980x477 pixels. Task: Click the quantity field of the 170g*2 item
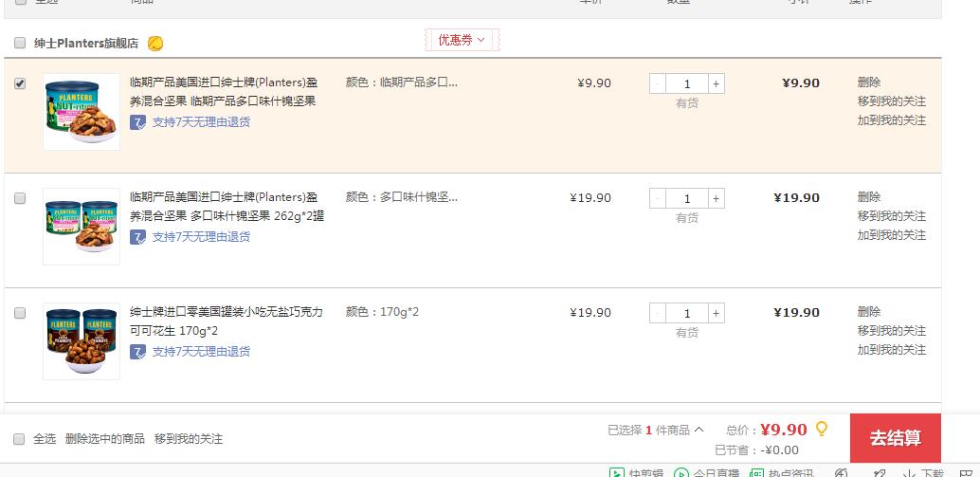(x=687, y=313)
